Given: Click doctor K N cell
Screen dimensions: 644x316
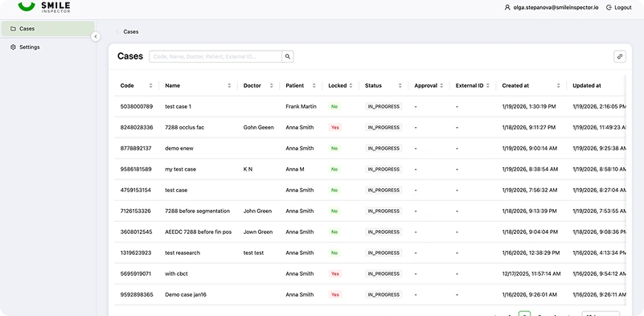Looking at the screenshot, I should click(248, 170).
